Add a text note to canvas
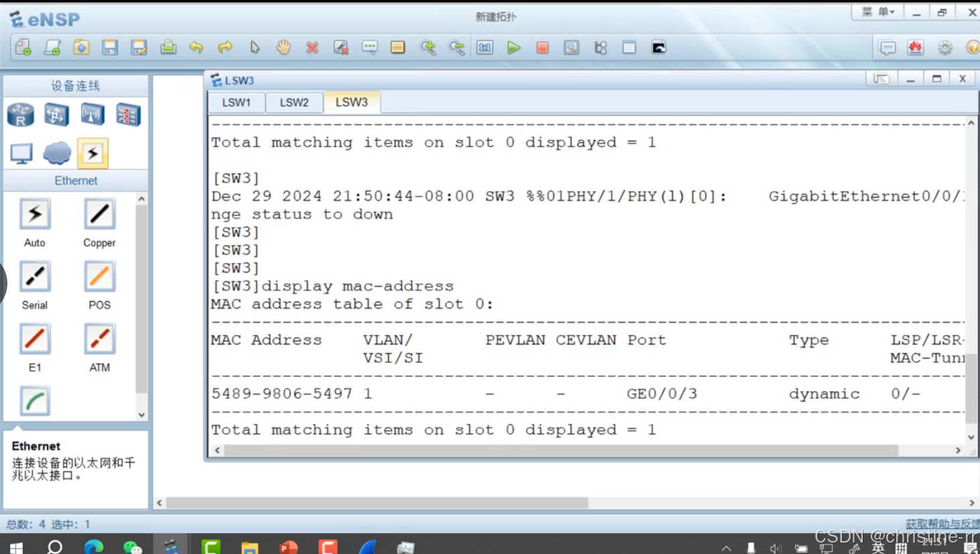 click(370, 48)
